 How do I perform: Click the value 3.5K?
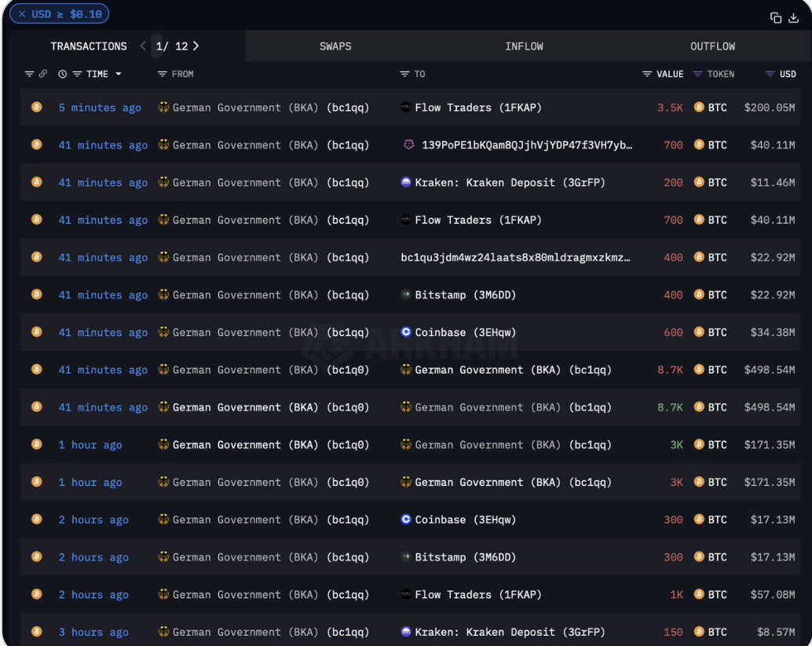670,108
